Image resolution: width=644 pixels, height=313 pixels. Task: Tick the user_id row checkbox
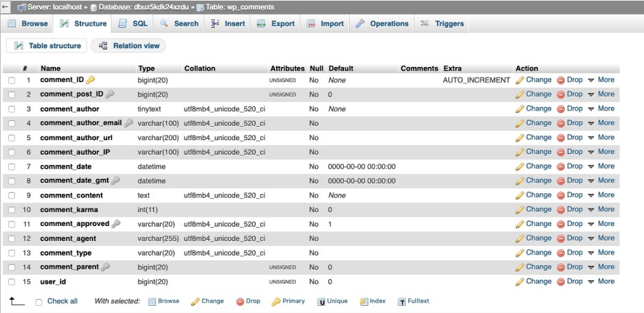pyautogui.click(x=12, y=282)
